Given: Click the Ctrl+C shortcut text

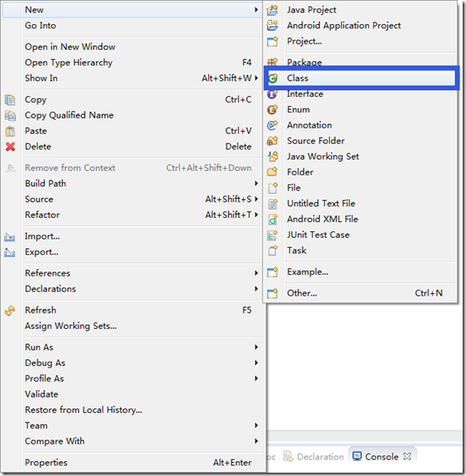Looking at the screenshot, I should coord(238,99).
